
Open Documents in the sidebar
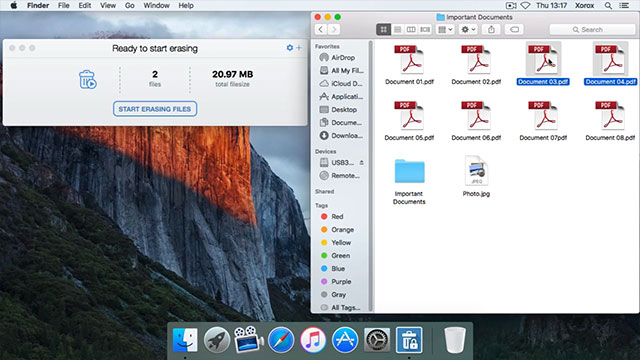pyautogui.click(x=341, y=122)
